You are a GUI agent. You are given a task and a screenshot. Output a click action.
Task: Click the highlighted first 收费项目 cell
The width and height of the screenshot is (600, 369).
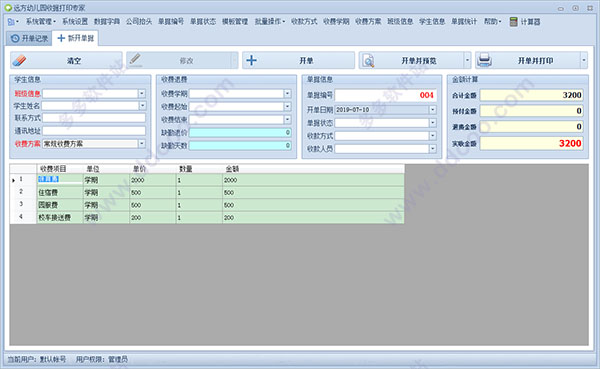point(60,179)
